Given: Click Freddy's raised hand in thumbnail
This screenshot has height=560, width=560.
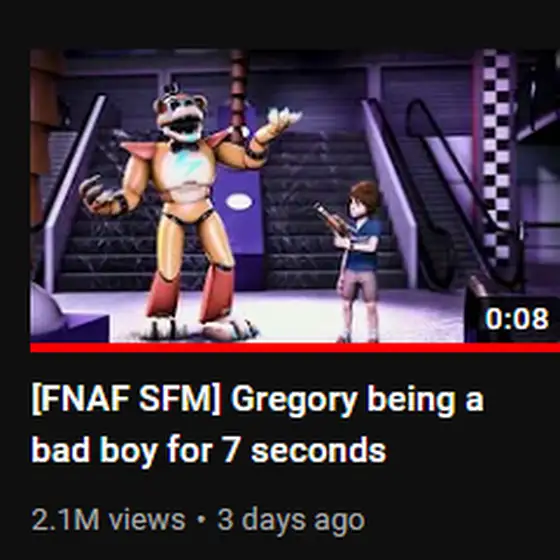Looking at the screenshot, I should (282, 121).
